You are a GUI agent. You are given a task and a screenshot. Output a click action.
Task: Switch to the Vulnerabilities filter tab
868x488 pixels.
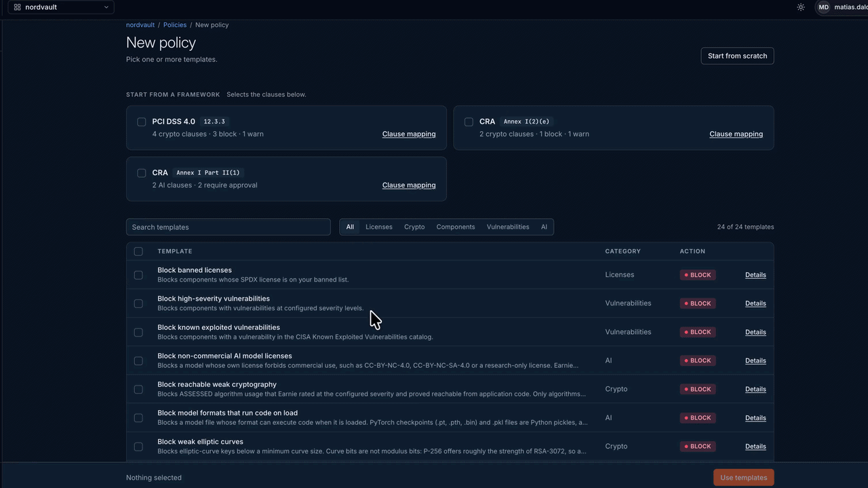click(x=508, y=227)
